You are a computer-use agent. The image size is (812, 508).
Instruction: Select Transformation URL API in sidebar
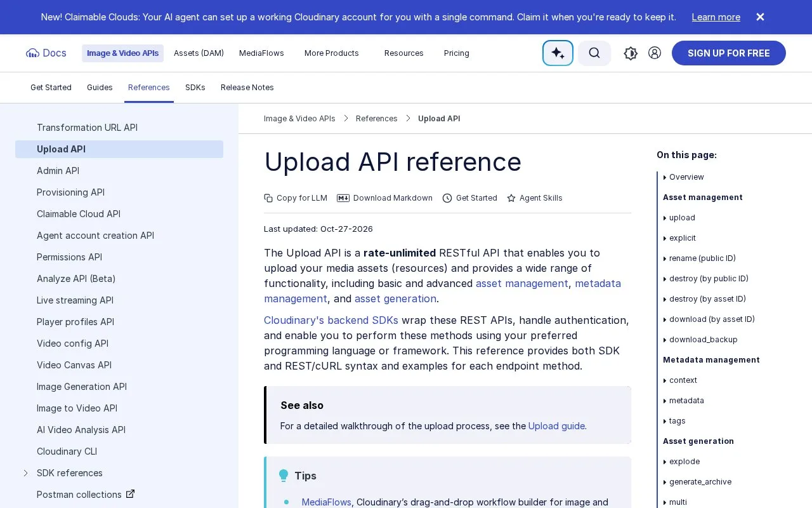tap(119, 128)
